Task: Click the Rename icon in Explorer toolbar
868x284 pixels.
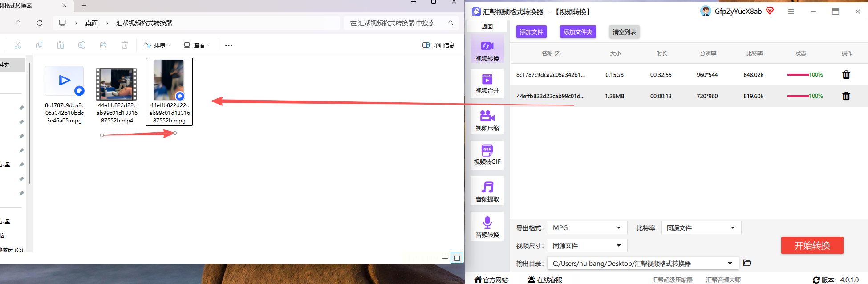Action: [x=82, y=45]
